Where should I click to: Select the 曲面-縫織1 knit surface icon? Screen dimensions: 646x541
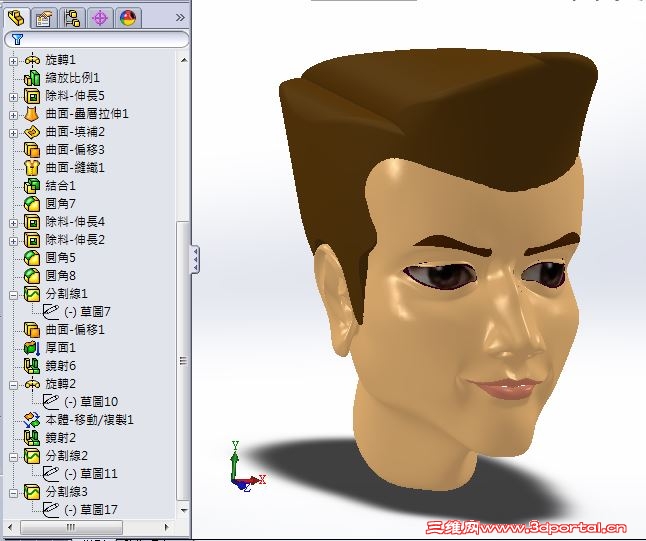tap(32, 168)
